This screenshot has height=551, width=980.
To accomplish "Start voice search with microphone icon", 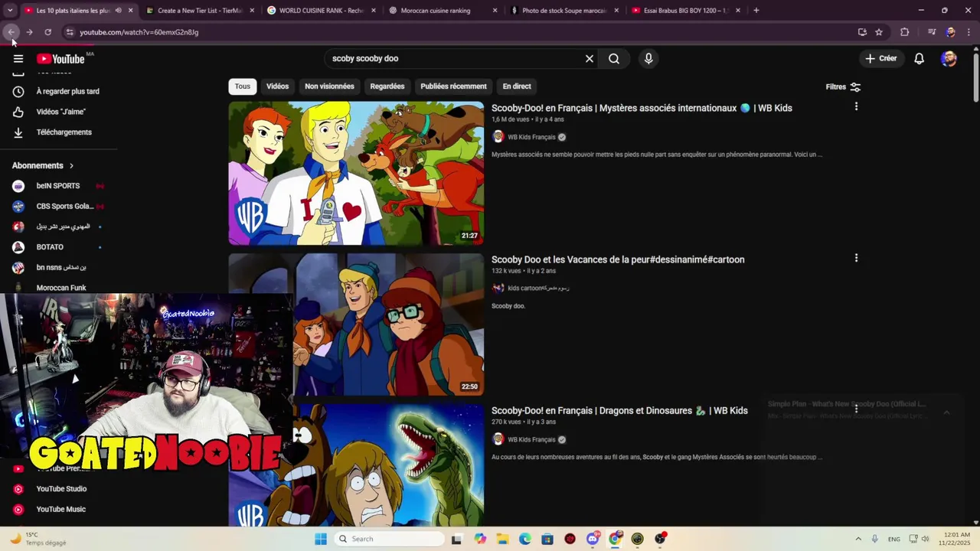I will 648,59.
